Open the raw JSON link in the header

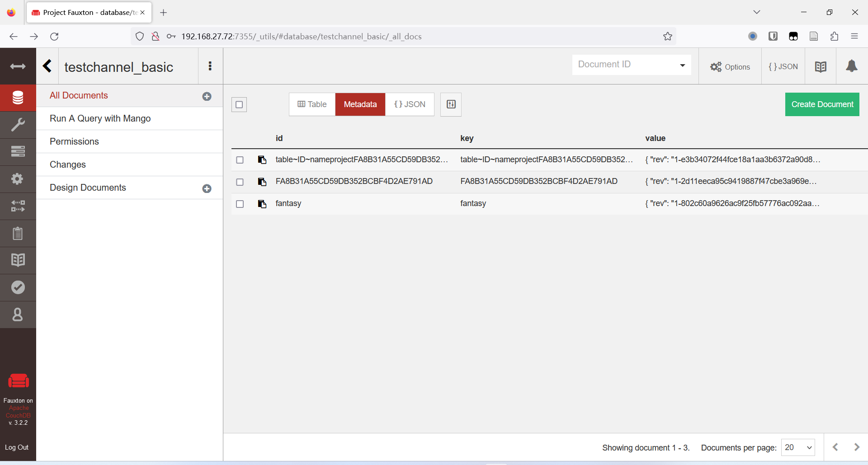(x=783, y=67)
